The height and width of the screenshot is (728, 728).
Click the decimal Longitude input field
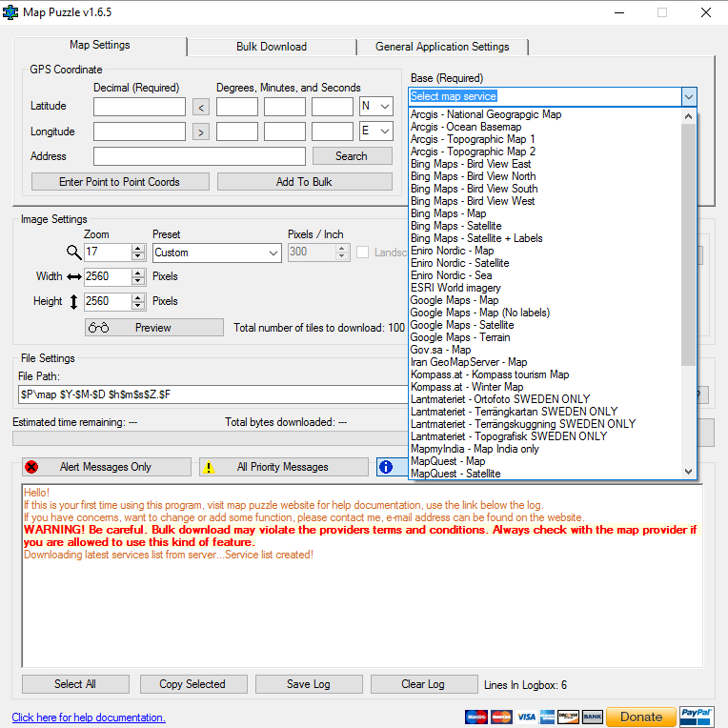tap(139, 131)
